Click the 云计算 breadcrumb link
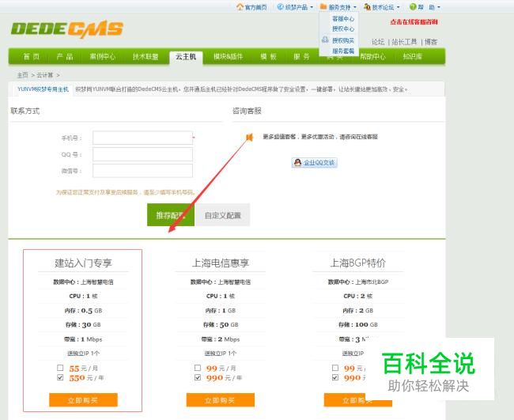514x420 pixels. (x=44, y=75)
